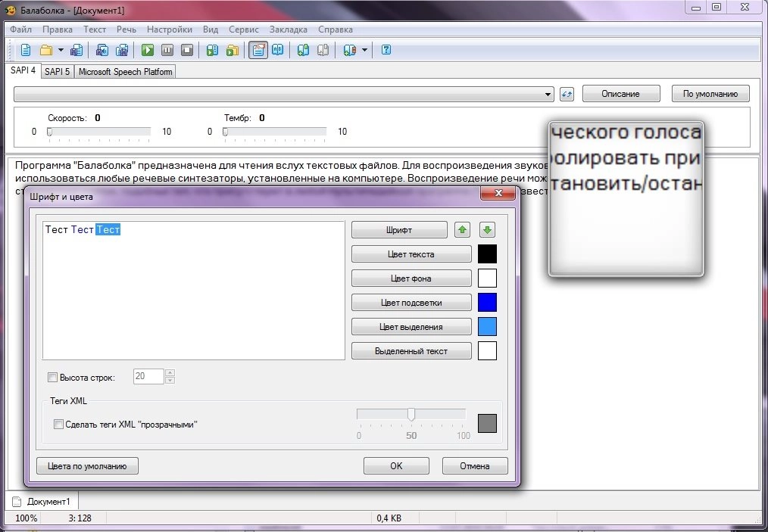This screenshot has height=532, width=768.
Task: Stop speech with the stop icon
Action: (x=187, y=50)
